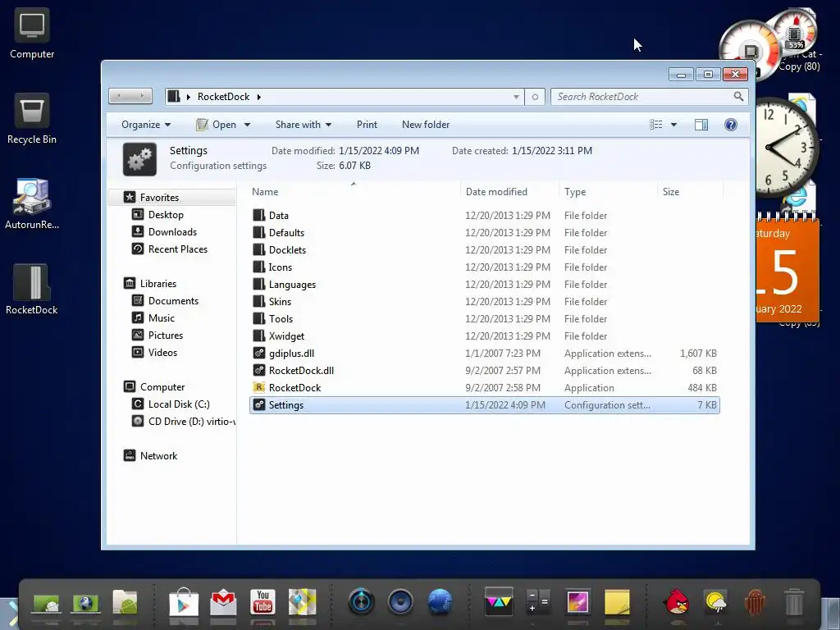This screenshot has height=630, width=840.
Task: Open Explorer help question mark icon
Action: click(730, 125)
